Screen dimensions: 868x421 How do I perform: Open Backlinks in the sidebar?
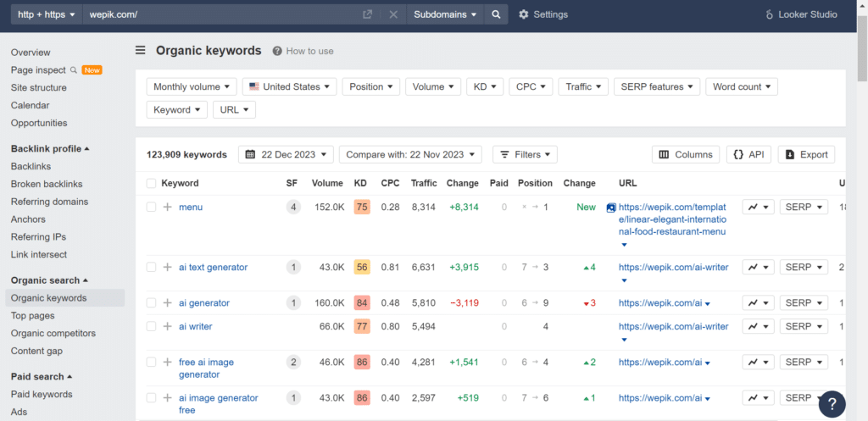click(x=31, y=167)
